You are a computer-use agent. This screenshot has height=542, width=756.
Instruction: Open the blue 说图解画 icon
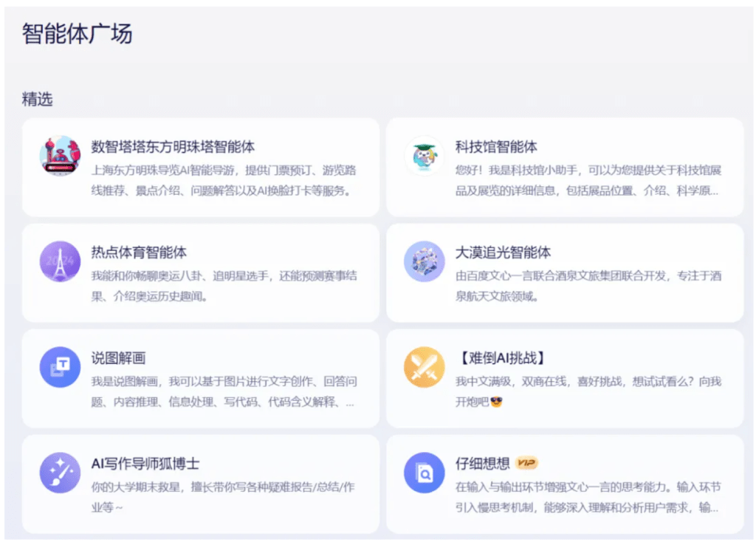[60, 367]
